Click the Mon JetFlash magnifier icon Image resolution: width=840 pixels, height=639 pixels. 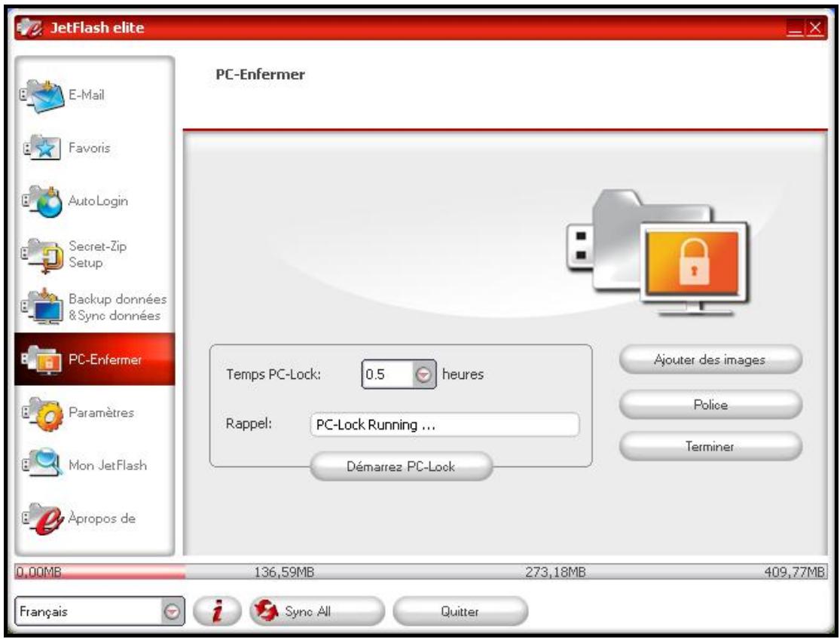click(41, 463)
